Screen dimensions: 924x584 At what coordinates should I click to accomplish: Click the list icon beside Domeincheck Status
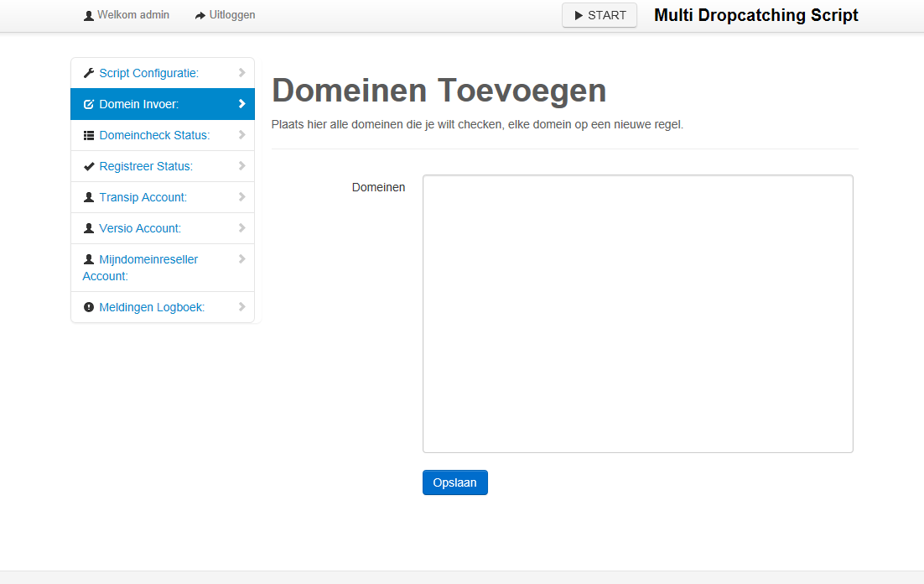[89, 135]
